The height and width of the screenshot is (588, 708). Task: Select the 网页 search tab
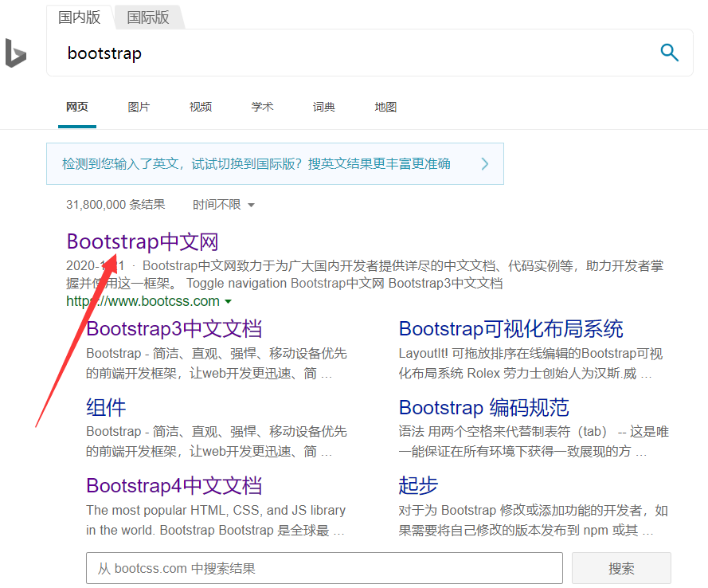tap(77, 107)
